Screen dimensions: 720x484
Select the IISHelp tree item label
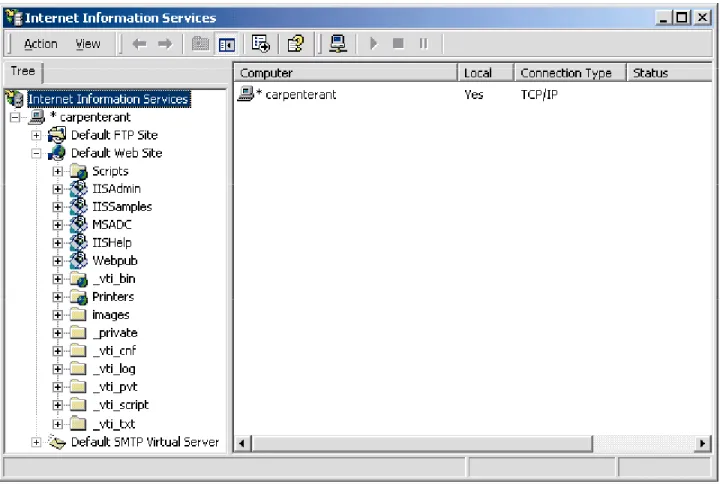coord(112,242)
